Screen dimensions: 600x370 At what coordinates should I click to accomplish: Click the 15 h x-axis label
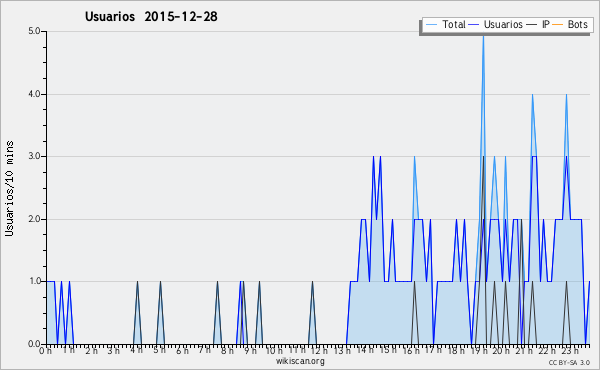[388, 350]
